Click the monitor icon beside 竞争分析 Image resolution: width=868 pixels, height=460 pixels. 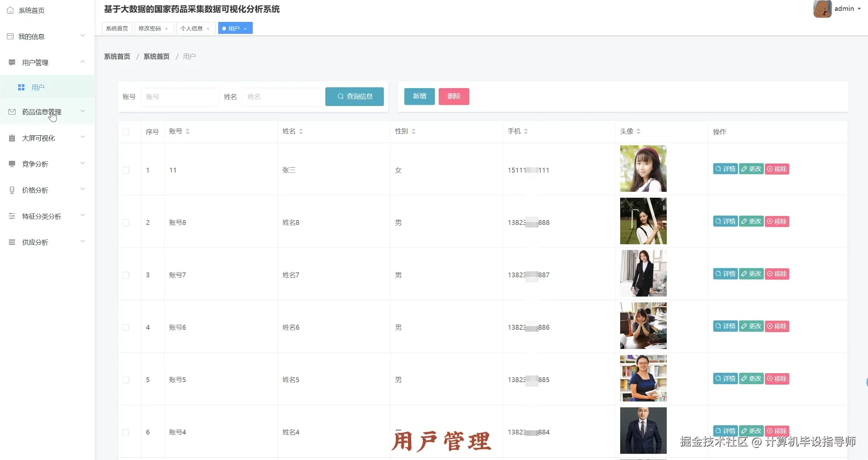[12, 164]
